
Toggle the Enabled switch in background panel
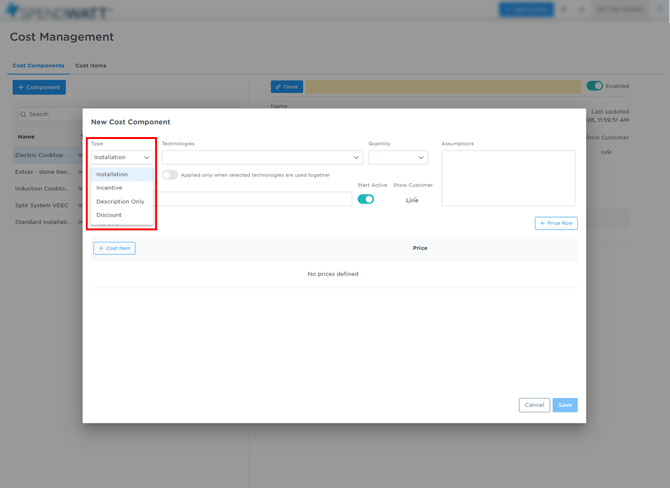point(594,86)
